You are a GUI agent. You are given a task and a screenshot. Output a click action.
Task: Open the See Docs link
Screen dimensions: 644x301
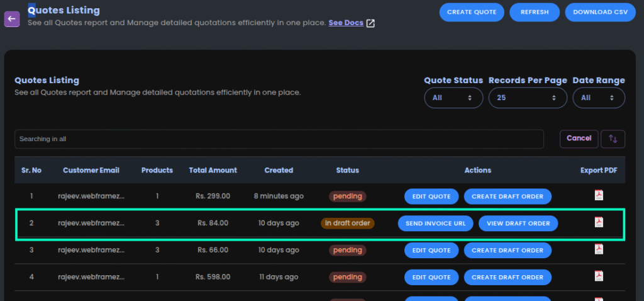click(x=346, y=23)
